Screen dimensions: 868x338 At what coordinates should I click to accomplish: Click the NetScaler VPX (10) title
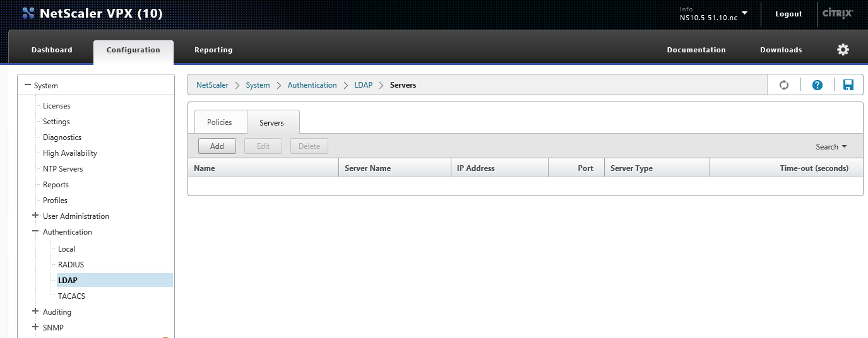[x=101, y=13]
